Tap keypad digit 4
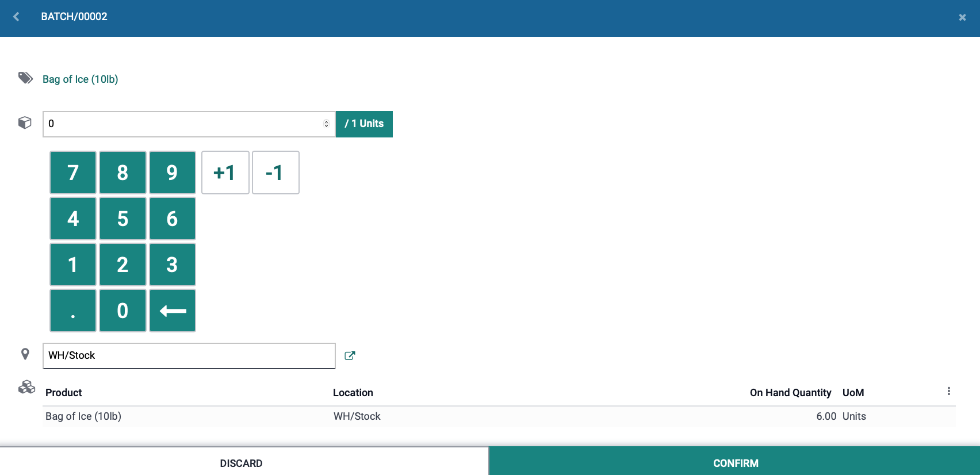This screenshot has width=980, height=475. tap(73, 219)
